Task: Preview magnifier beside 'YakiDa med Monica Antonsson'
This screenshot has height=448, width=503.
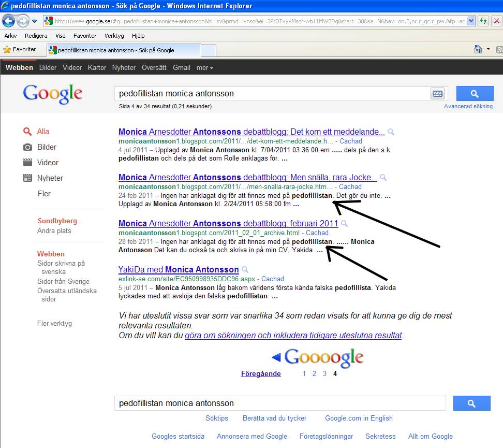Action: tap(245, 270)
